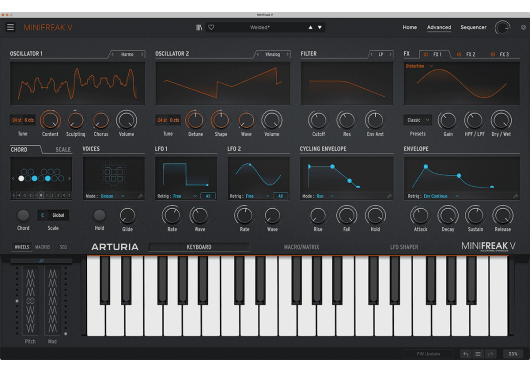Screen dimensions: 530x371
Task: Toggle the Chord button
Action: tap(23, 215)
